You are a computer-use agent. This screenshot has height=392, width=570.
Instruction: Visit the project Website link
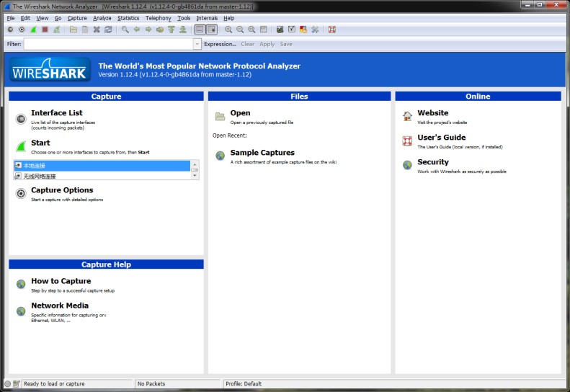click(433, 113)
